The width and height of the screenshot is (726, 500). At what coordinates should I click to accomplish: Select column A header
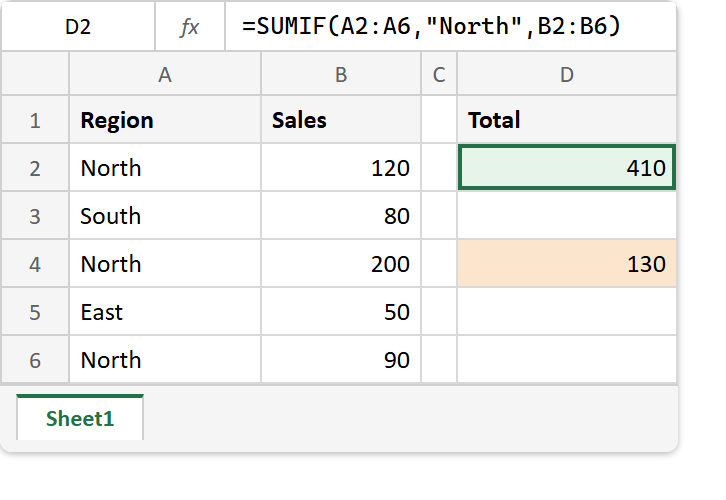coord(165,74)
